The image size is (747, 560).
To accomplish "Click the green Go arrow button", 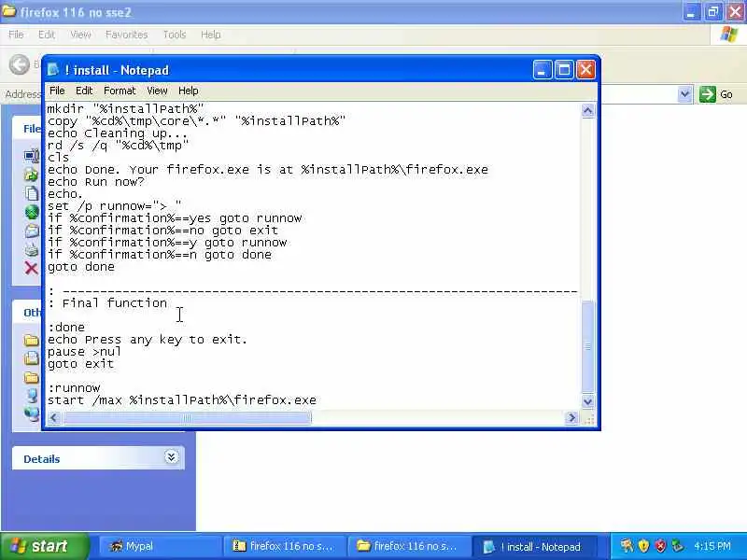I will point(708,94).
